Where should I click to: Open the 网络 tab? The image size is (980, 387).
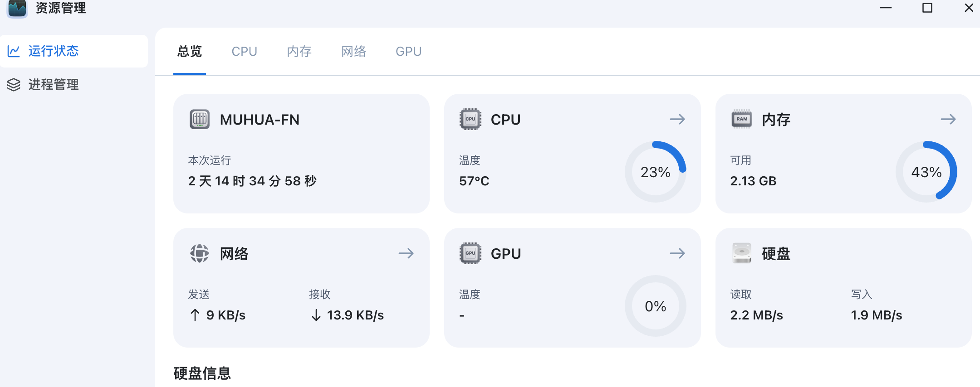click(353, 52)
